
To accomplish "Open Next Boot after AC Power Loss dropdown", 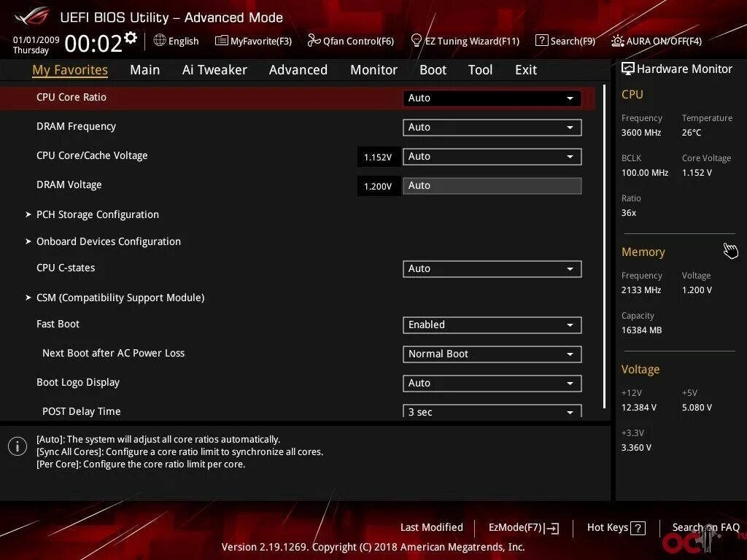I will click(x=492, y=354).
